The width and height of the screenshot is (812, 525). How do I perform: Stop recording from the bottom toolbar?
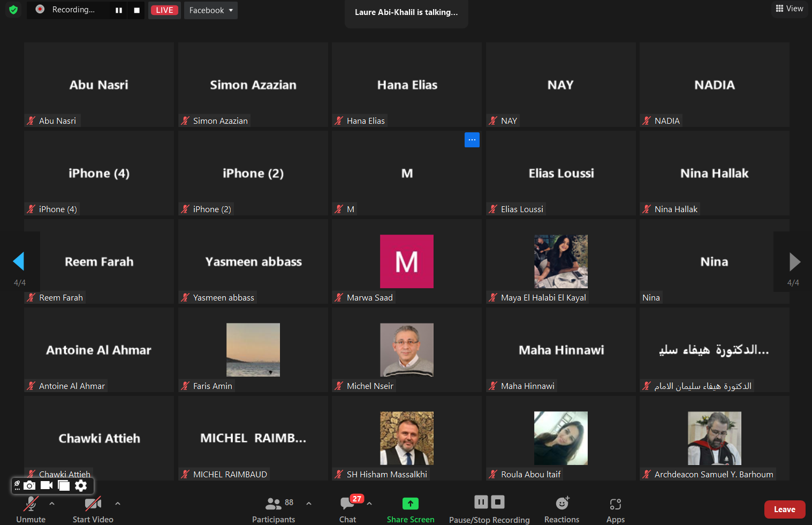click(x=498, y=502)
